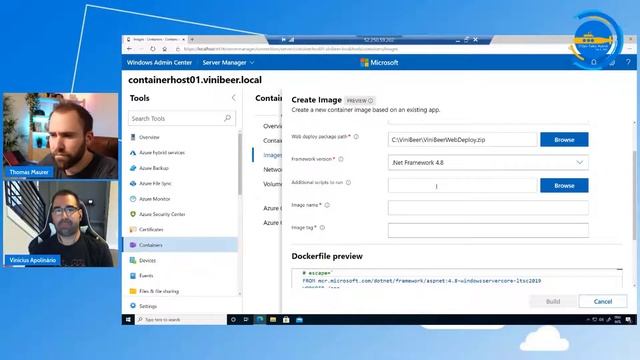Show info for Image tag

322,228
